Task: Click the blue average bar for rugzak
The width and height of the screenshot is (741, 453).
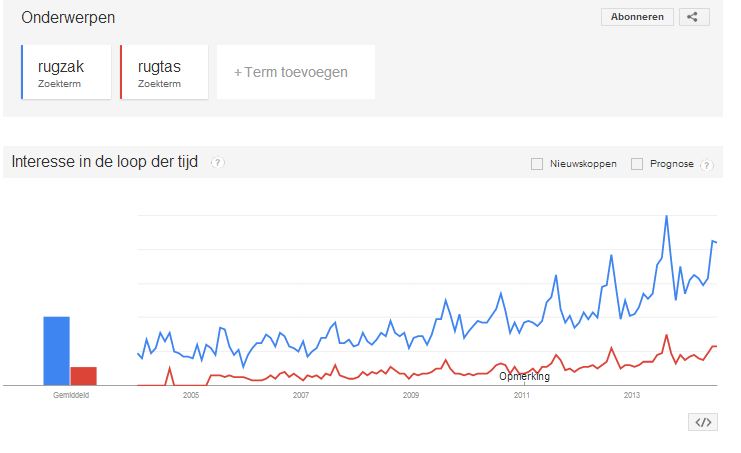Action: 56,350
